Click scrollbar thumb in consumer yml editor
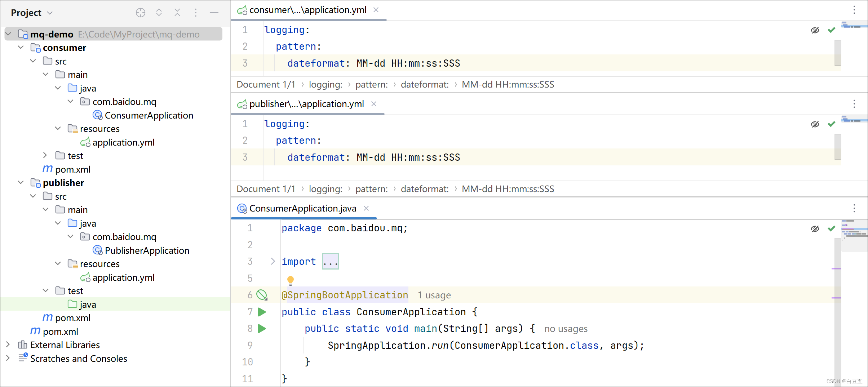This screenshot has width=868, height=387. coord(838,53)
